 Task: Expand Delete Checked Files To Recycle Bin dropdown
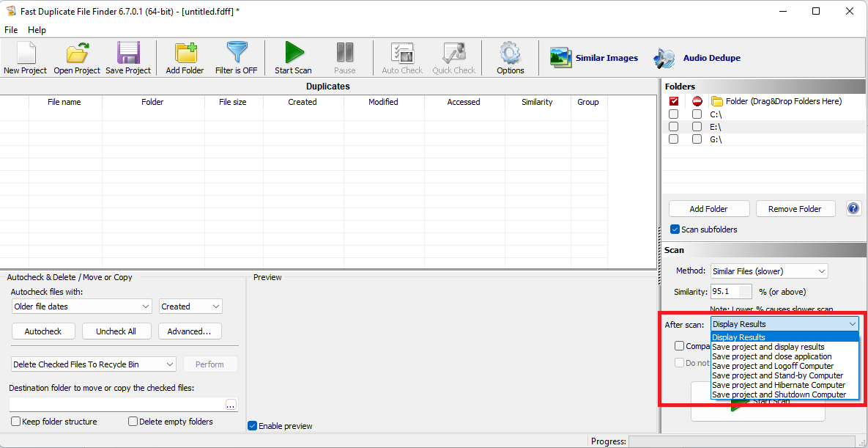pos(94,364)
